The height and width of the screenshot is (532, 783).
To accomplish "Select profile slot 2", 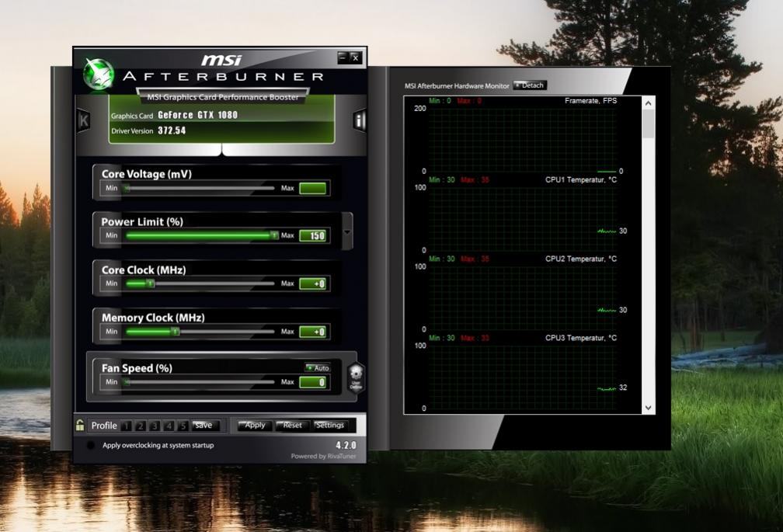I will (141, 426).
